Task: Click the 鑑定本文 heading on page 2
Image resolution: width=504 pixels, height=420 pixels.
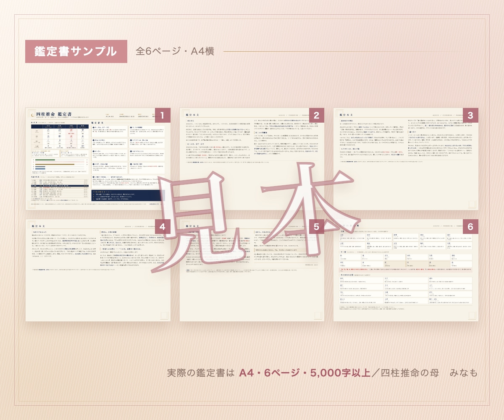Action: point(193,115)
